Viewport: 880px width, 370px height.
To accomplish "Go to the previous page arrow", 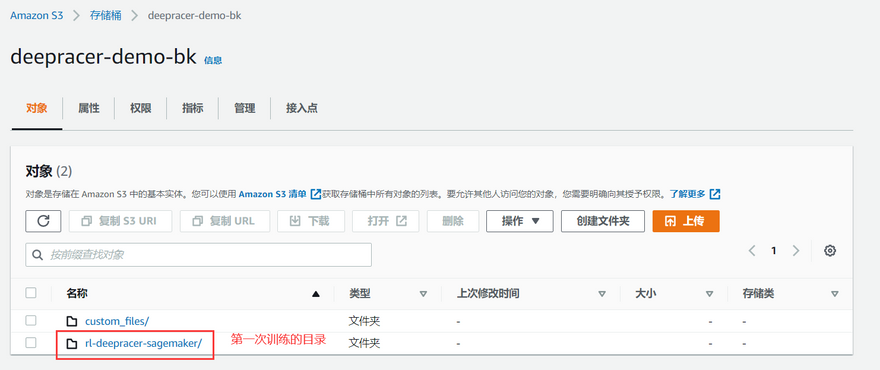I will 752,251.
